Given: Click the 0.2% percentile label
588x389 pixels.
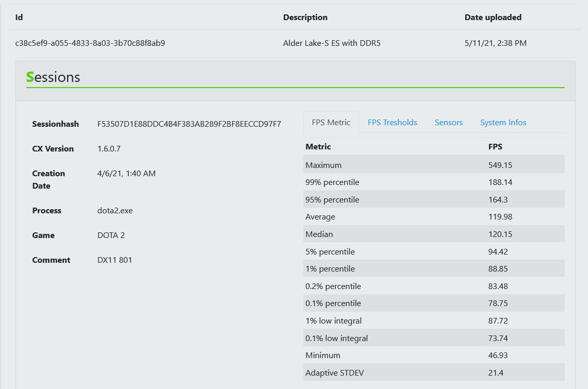Looking at the screenshot, I should pyautogui.click(x=333, y=286).
